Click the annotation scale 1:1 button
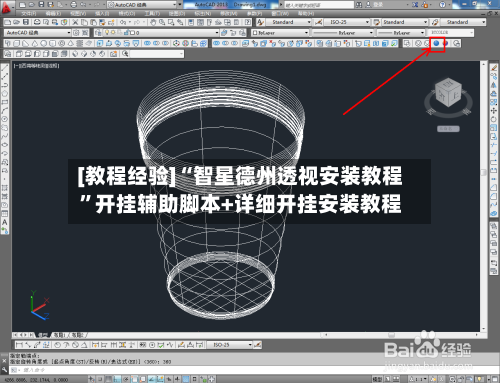The image size is (500, 383). (x=418, y=379)
